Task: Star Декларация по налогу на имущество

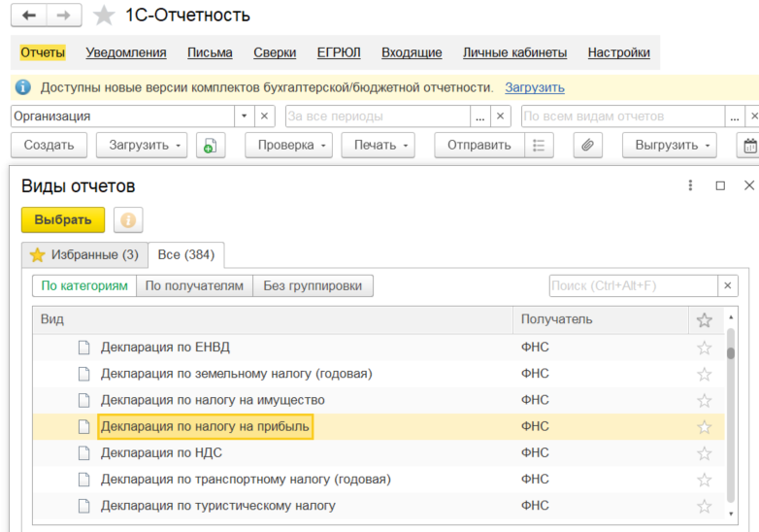Action: pyautogui.click(x=705, y=400)
